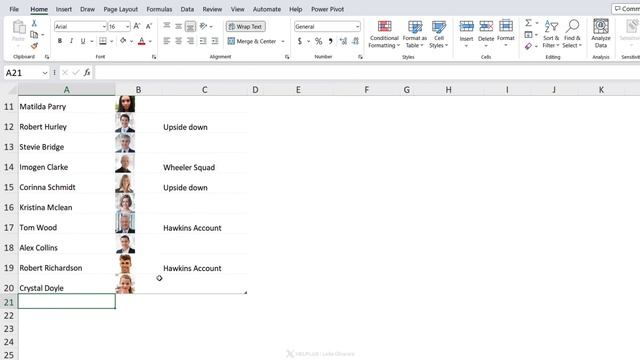Click the Clear eraser icon

(528, 46)
